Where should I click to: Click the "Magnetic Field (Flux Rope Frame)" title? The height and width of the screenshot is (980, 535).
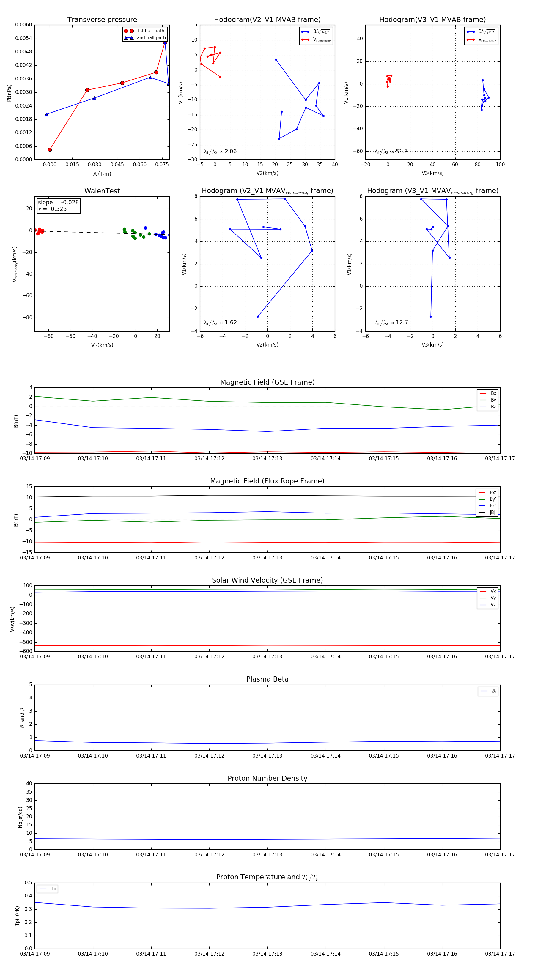pos(267,481)
